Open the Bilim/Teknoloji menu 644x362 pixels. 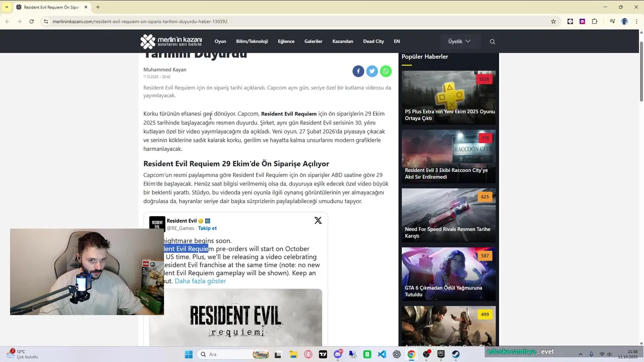point(252,41)
